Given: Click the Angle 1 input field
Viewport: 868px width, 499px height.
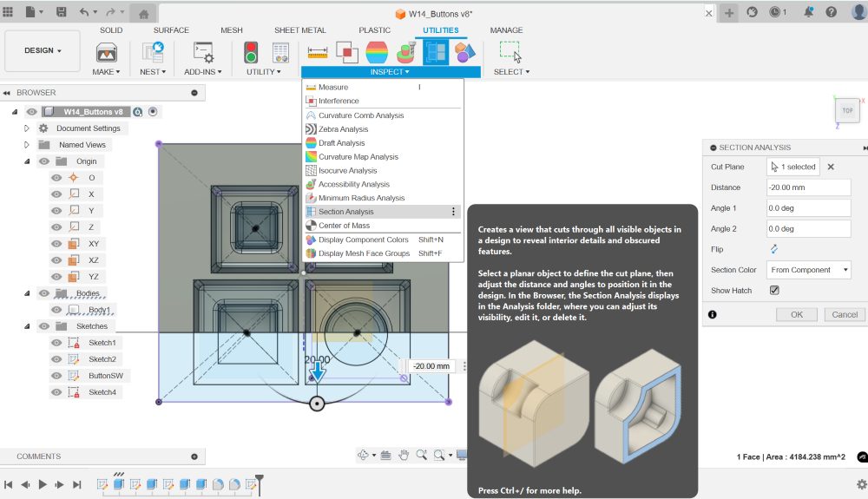Looking at the screenshot, I should point(809,208).
